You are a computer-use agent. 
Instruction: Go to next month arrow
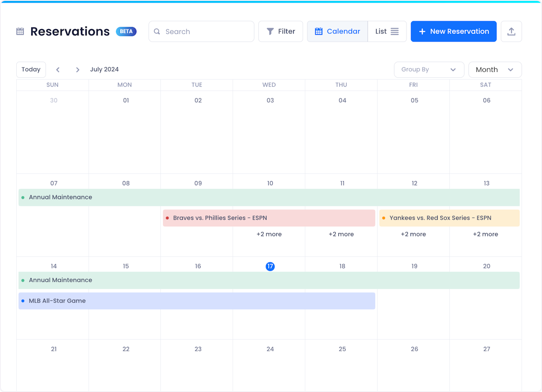[x=78, y=70]
